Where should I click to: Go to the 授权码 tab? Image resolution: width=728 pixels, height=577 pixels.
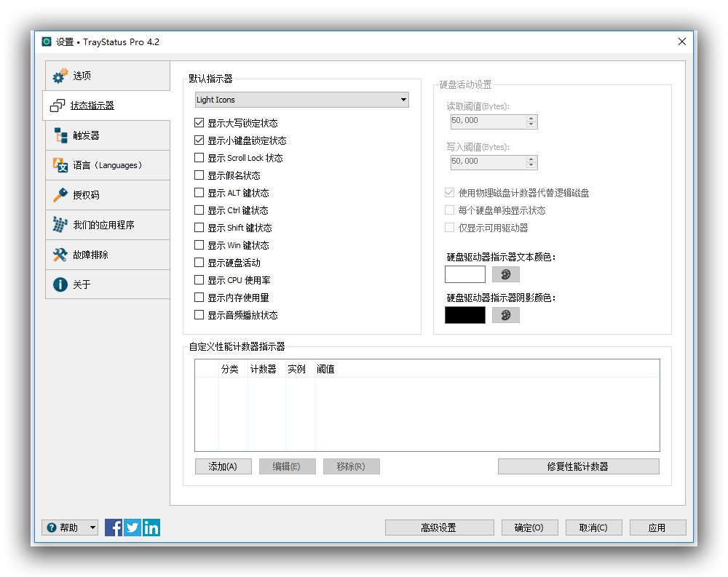pos(108,194)
